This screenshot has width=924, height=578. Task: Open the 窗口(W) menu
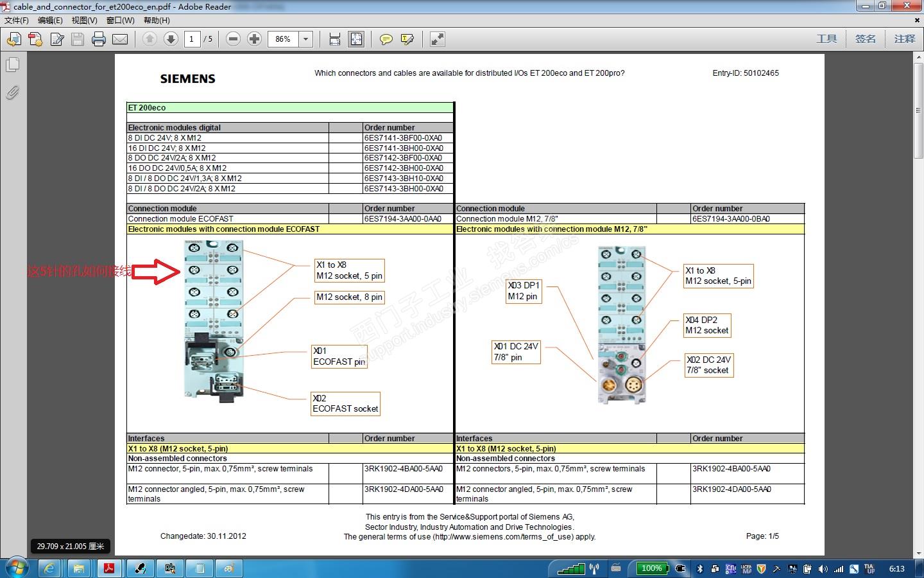click(x=120, y=21)
